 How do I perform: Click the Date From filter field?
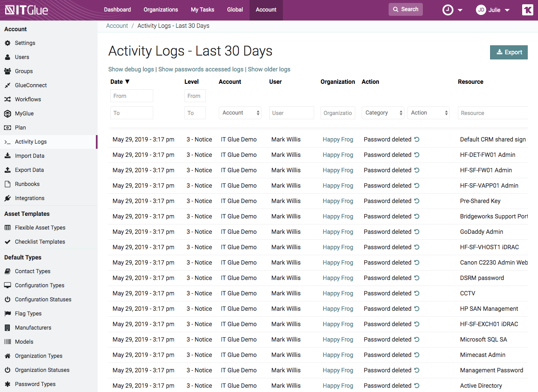131,95
